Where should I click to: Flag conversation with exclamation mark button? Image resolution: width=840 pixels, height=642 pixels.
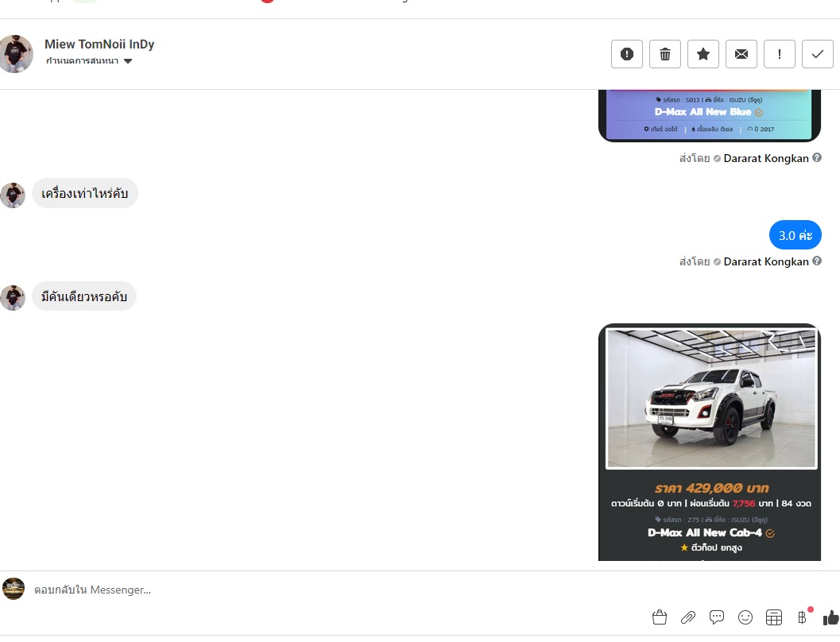[x=780, y=54]
